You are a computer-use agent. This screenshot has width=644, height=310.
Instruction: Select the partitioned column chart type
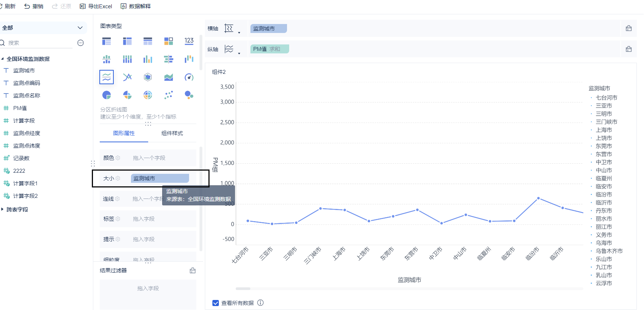(107, 59)
